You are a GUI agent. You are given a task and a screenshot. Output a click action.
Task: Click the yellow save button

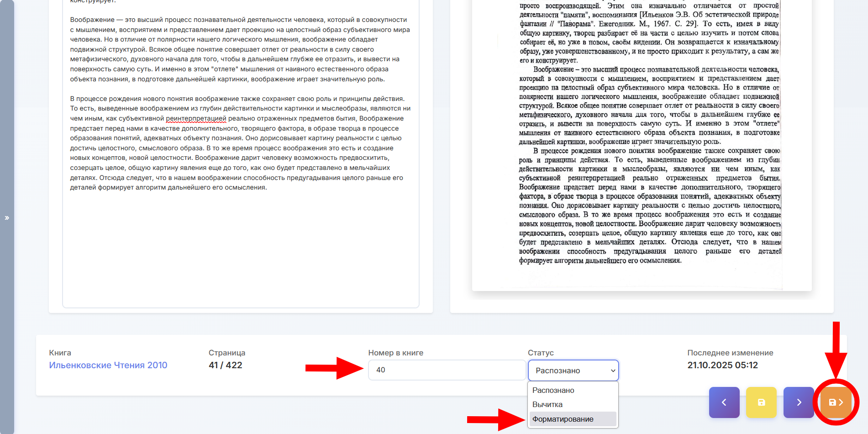(x=761, y=402)
